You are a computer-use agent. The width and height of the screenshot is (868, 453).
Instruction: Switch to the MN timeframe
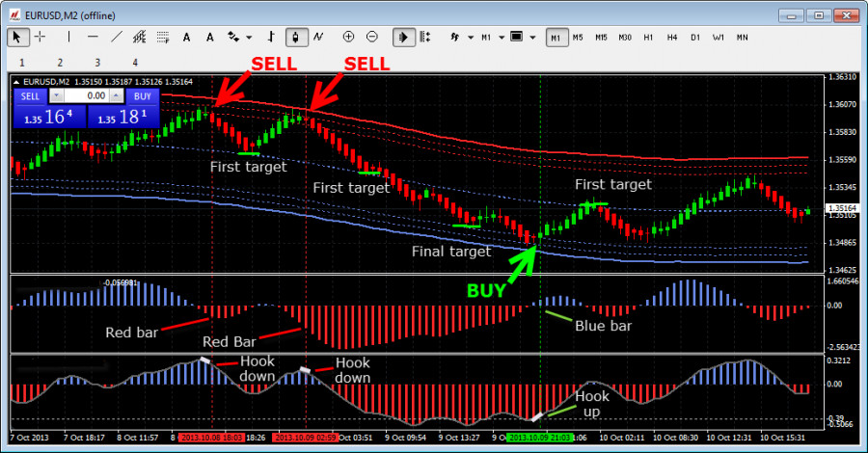point(743,38)
